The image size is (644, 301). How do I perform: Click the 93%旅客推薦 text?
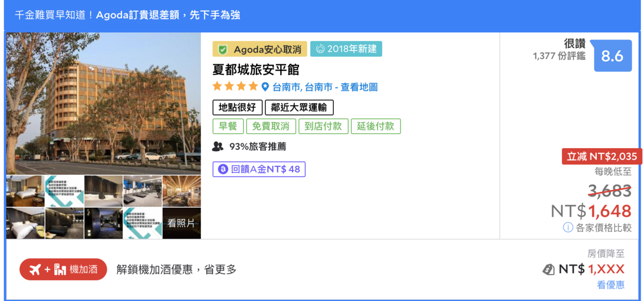258,146
